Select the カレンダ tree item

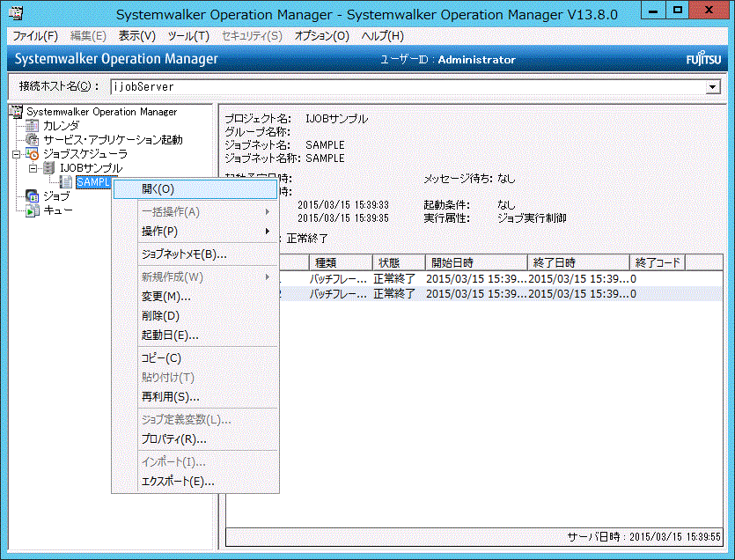(x=62, y=126)
